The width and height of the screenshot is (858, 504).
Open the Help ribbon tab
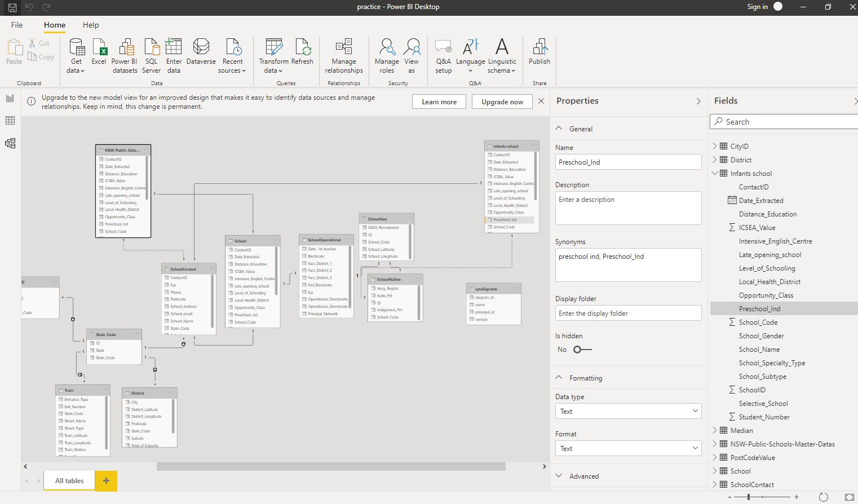91,25
